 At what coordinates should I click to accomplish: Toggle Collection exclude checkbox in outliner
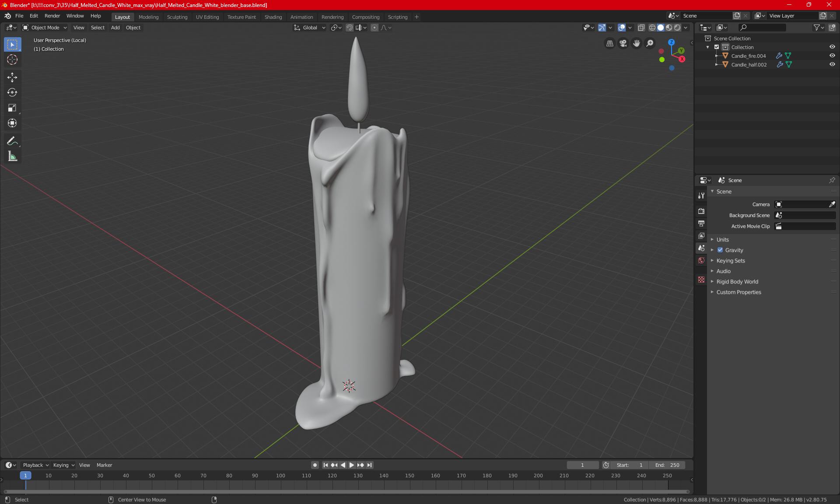(x=717, y=47)
